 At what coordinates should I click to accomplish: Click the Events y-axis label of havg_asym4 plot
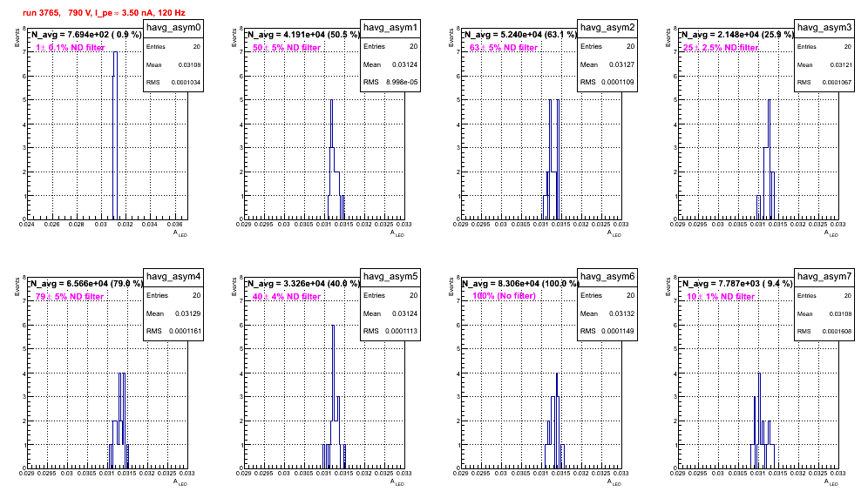pyautogui.click(x=17, y=287)
